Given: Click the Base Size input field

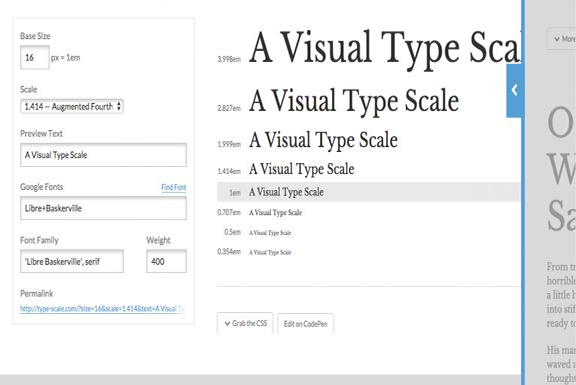Looking at the screenshot, I should pyautogui.click(x=35, y=57).
